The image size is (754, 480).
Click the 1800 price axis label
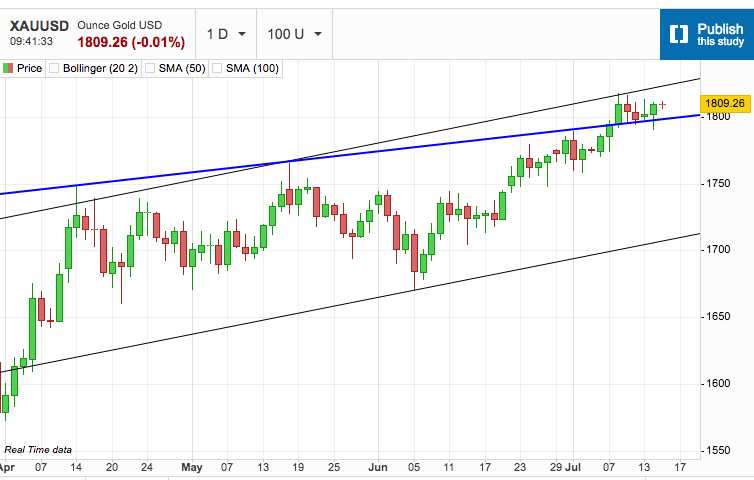point(718,116)
